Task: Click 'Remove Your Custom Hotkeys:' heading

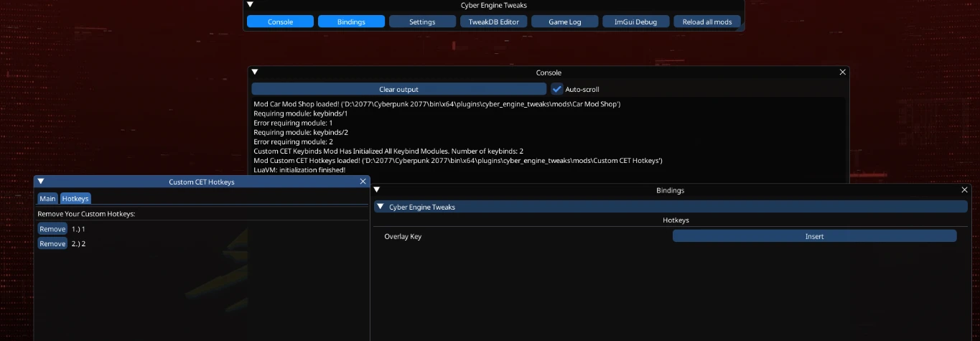Action: pos(86,214)
